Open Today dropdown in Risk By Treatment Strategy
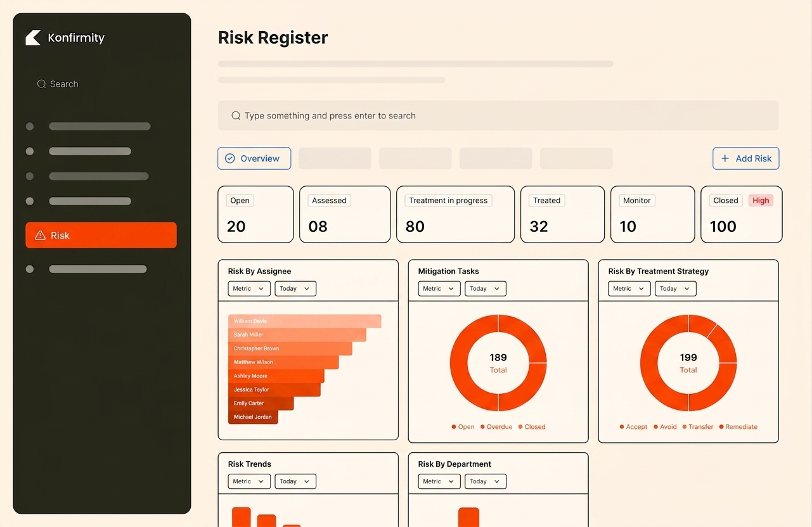 click(676, 288)
